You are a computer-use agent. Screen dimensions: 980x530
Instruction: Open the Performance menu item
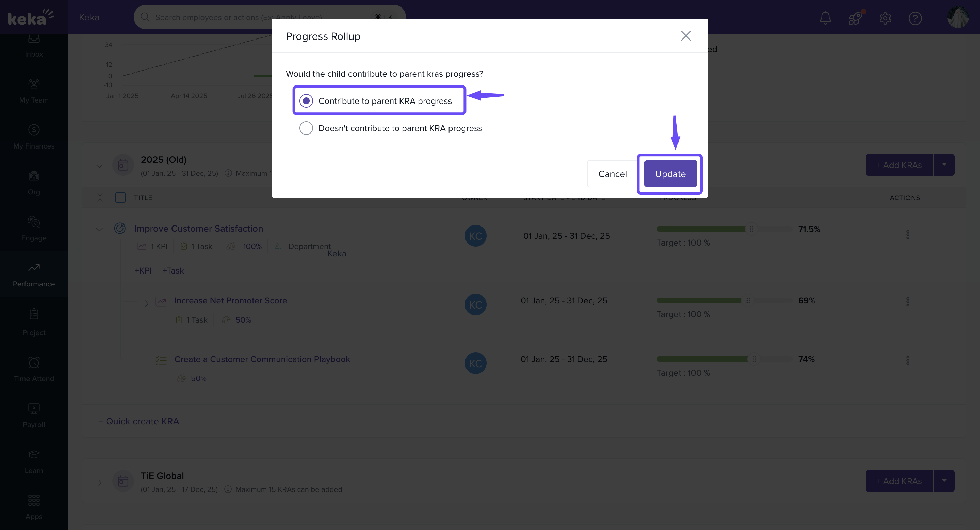click(34, 275)
